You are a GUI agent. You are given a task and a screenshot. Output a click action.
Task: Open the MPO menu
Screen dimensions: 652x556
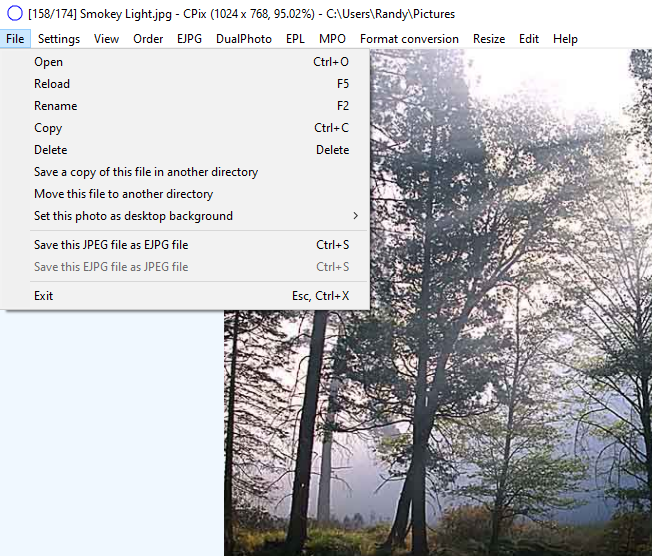coord(332,39)
